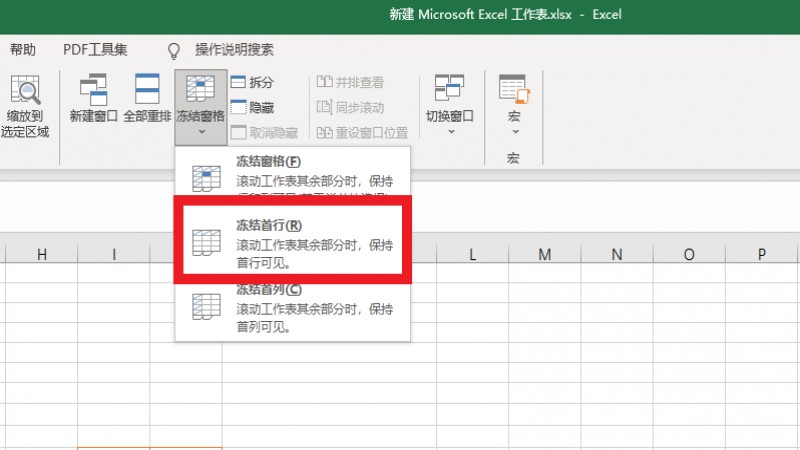800x450 pixels.
Task: Select column M header
Action: click(544, 255)
